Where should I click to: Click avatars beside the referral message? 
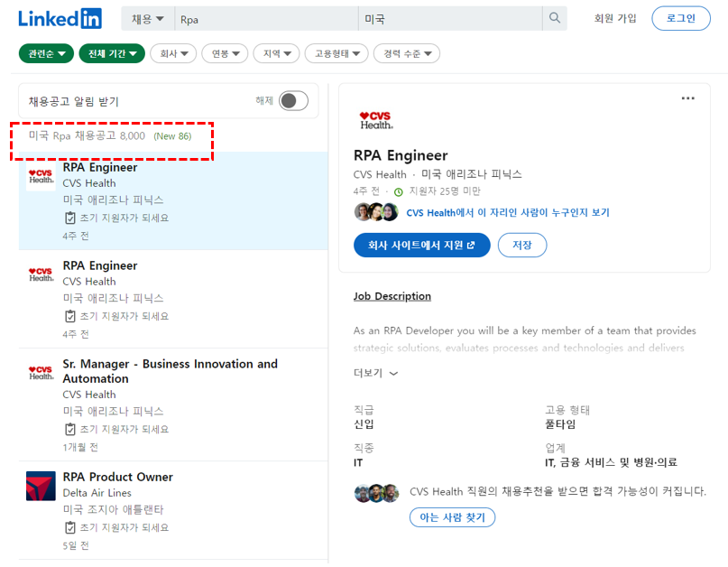click(x=376, y=493)
